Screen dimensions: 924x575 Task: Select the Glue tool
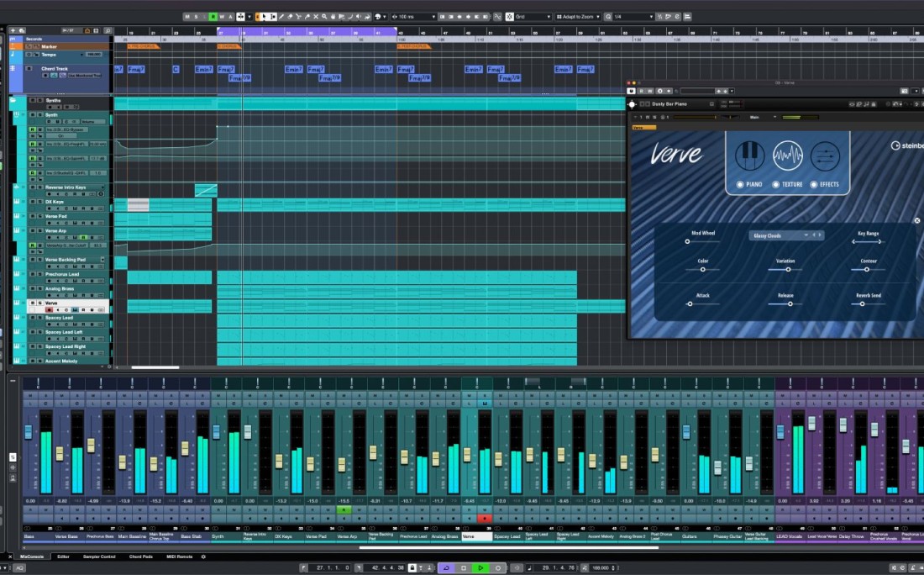(307, 16)
